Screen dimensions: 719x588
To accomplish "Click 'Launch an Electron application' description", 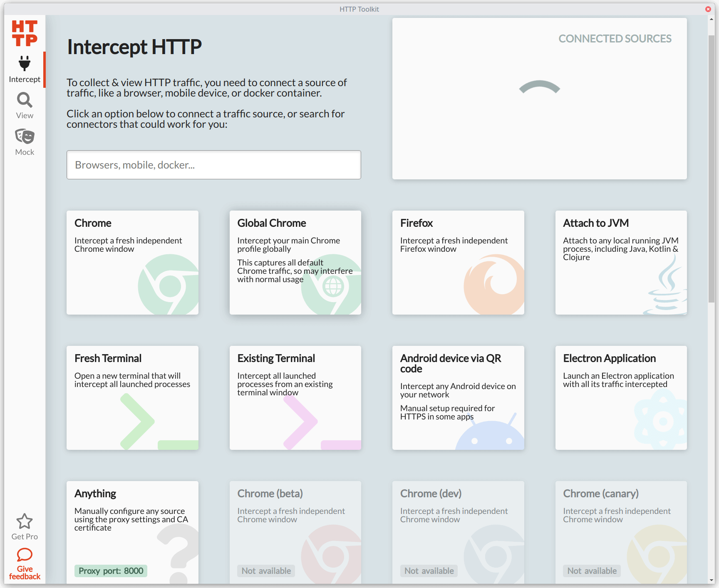I will click(618, 380).
